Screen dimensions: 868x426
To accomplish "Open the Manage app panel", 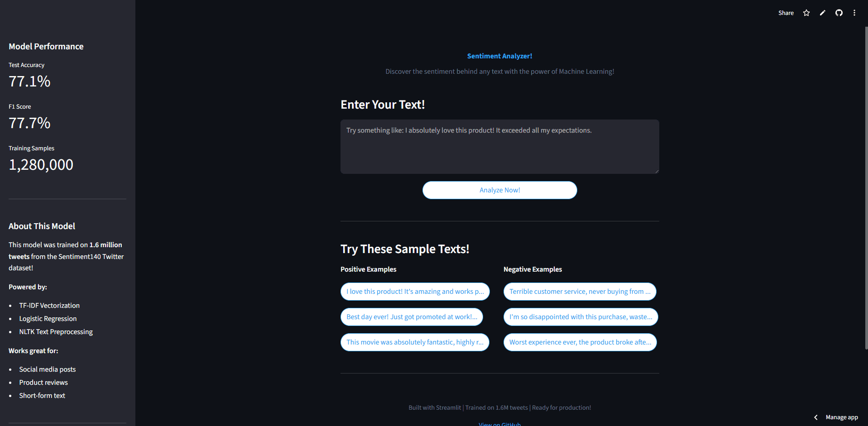I will 841,417.
